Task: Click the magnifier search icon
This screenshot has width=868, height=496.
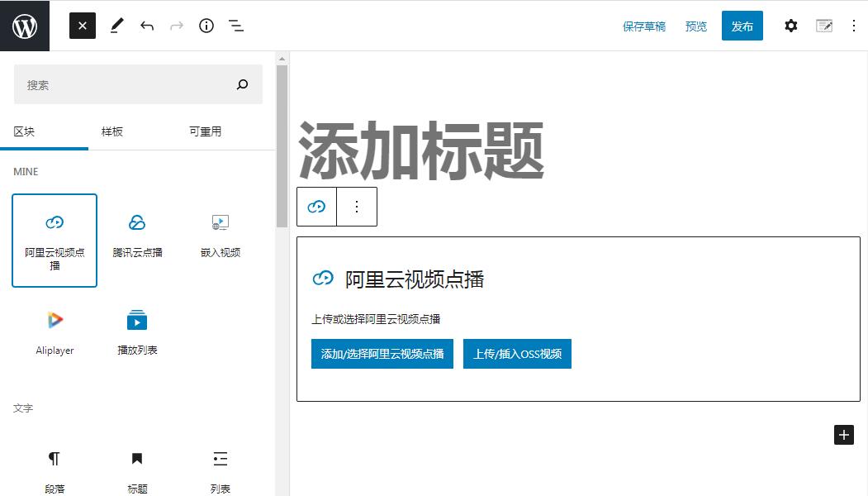Action: click(242, 84)
